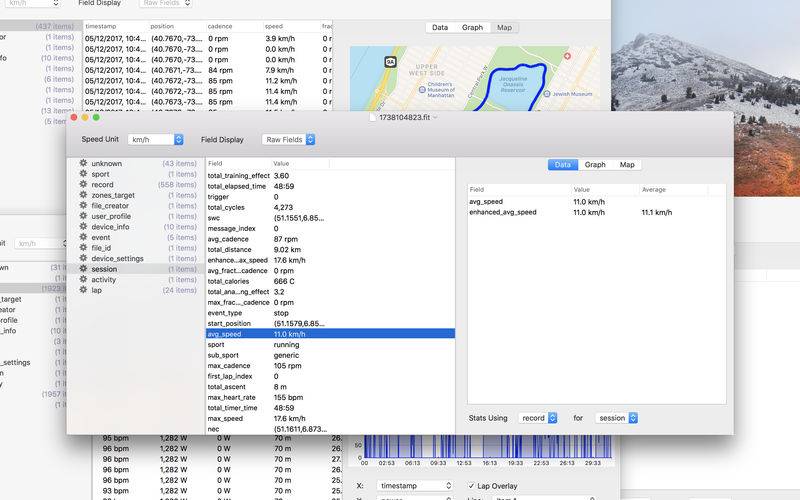Switch to the Map tab in front window
800x500 pixels.
pyautogui.click(x=627, y=164)
